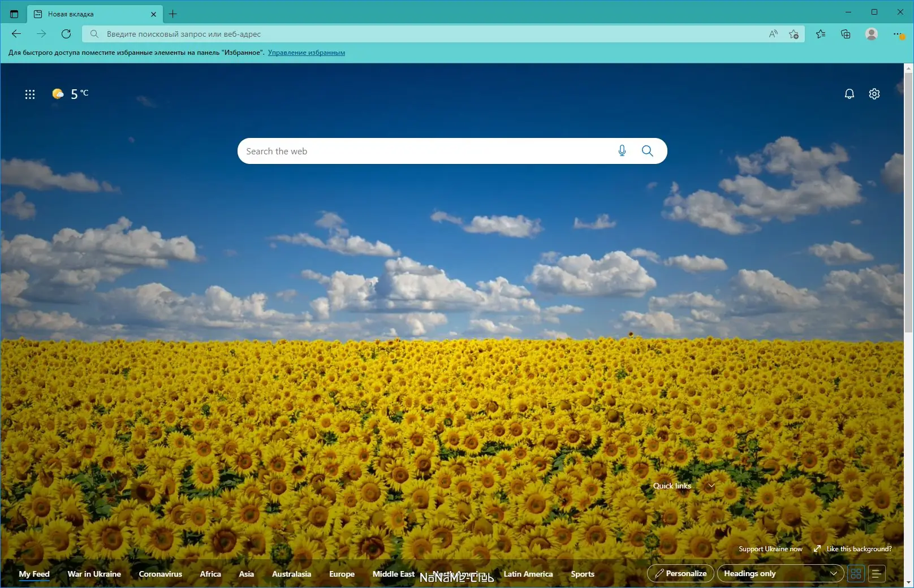
Task: Open a new tab with plus button
Action: 173,14
